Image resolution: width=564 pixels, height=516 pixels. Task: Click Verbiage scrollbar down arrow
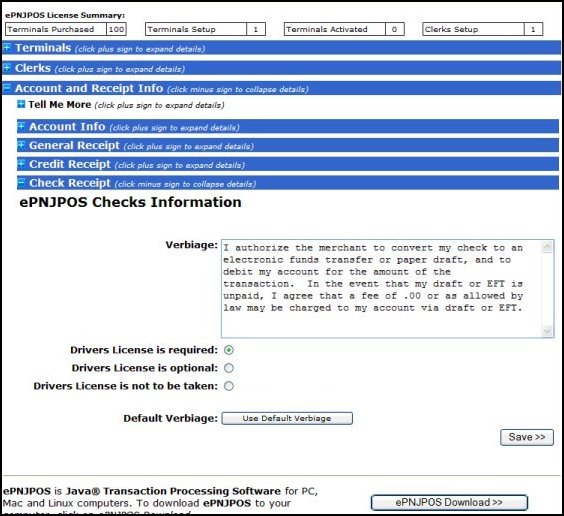(x=547, y=331)
